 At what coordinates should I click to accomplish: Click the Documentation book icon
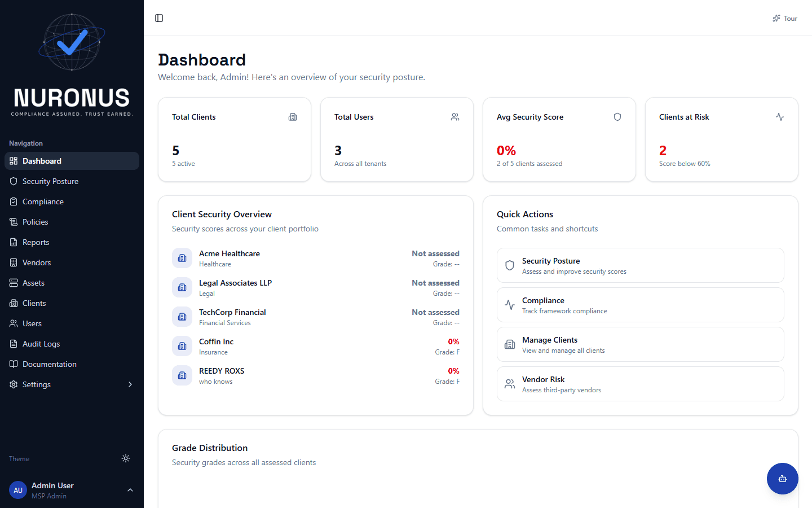[14, 364]
